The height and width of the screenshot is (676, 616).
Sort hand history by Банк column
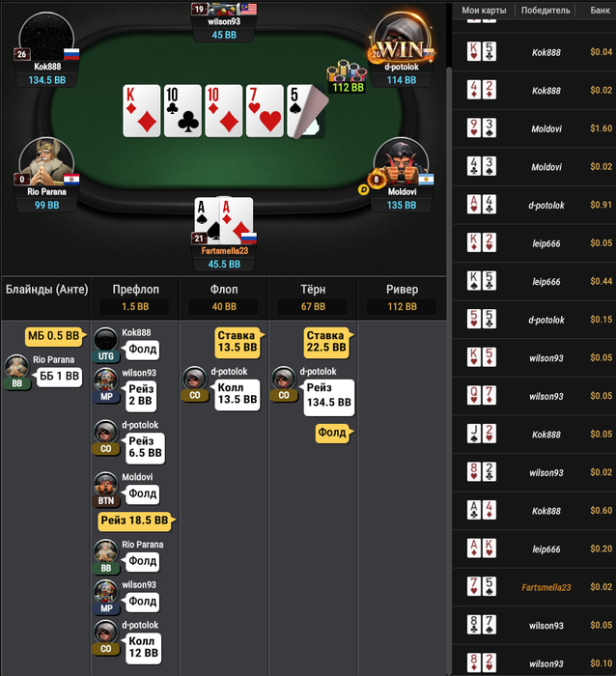[x=600, y=11]
